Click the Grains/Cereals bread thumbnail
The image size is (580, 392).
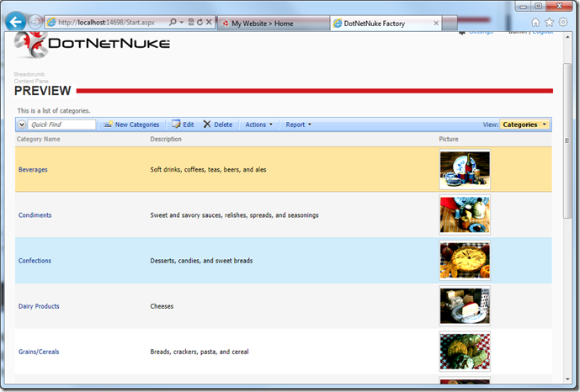(465, 352)
